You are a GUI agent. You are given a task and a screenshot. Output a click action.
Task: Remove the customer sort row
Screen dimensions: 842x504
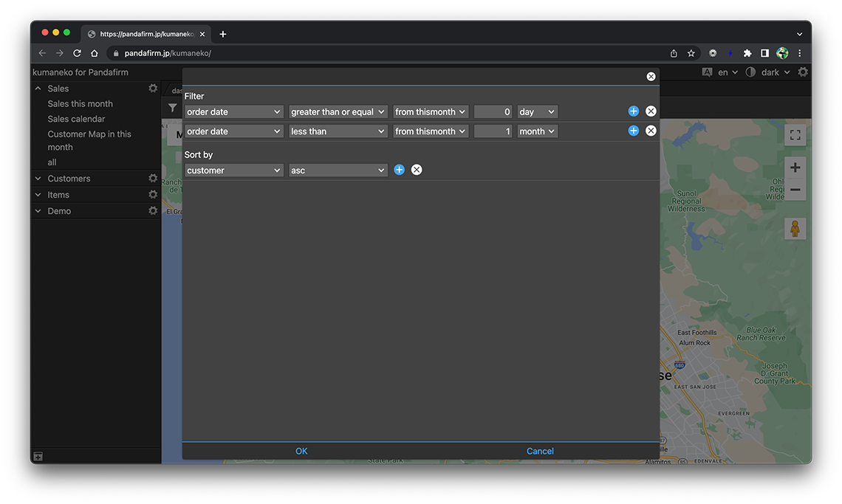[417, 170]
